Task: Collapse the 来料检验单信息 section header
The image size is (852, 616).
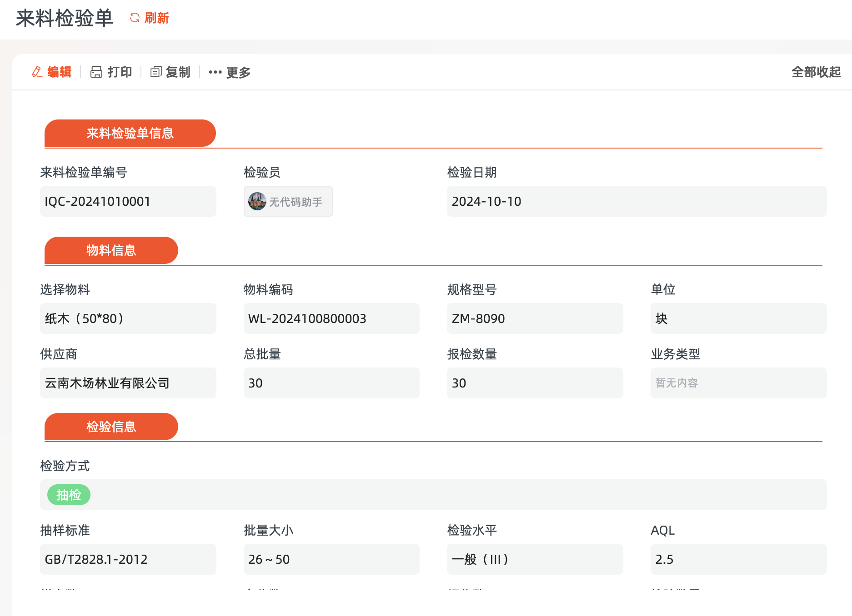Action: click(130, 133)
